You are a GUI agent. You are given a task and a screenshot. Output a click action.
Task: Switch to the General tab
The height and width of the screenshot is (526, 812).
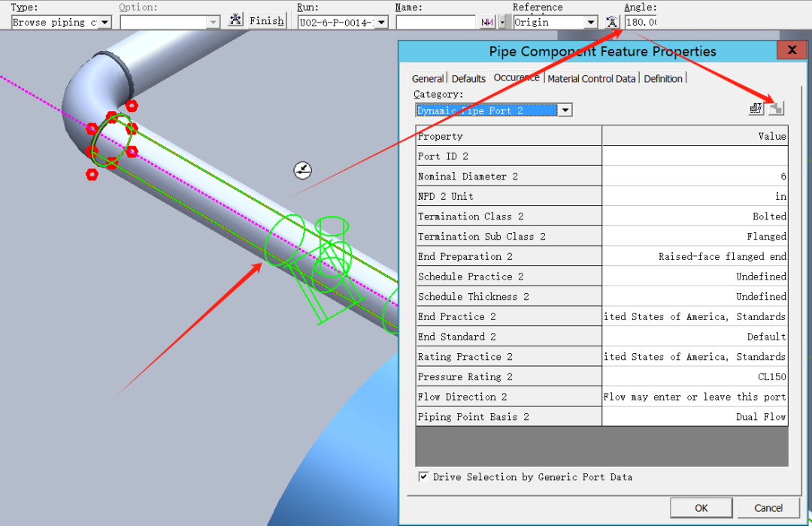[x=428, y=79]
